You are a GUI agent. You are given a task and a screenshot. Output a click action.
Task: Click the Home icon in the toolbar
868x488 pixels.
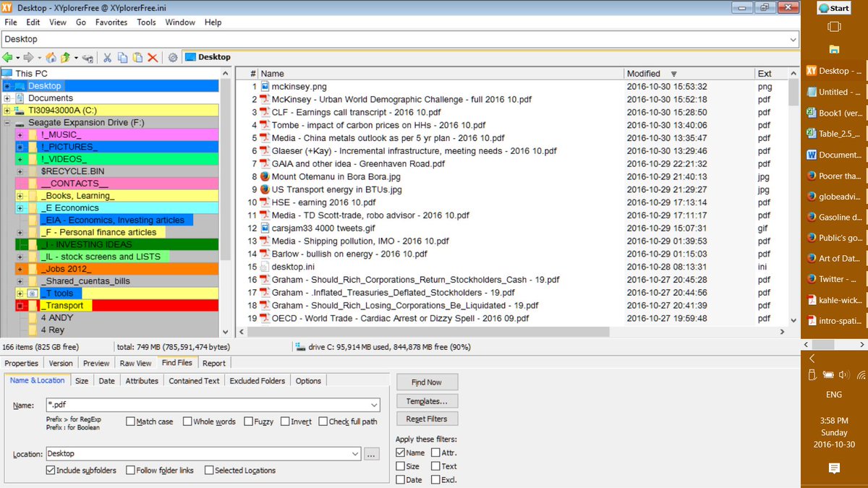pos(51,57)
